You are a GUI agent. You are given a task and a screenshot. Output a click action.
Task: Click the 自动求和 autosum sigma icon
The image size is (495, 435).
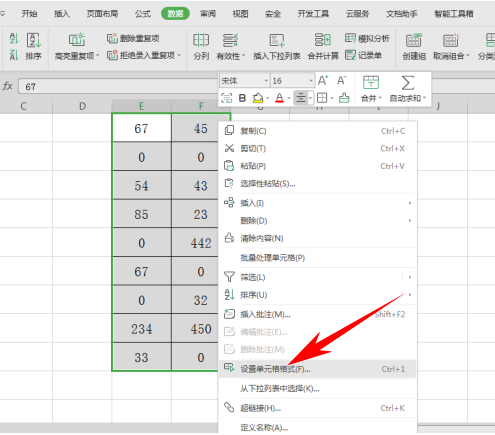(408, 82)
